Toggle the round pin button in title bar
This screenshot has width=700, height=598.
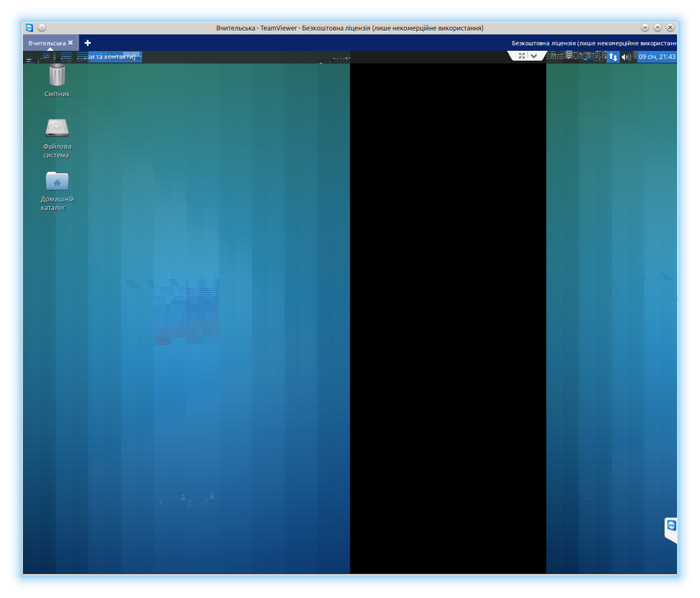pos(42,28)
